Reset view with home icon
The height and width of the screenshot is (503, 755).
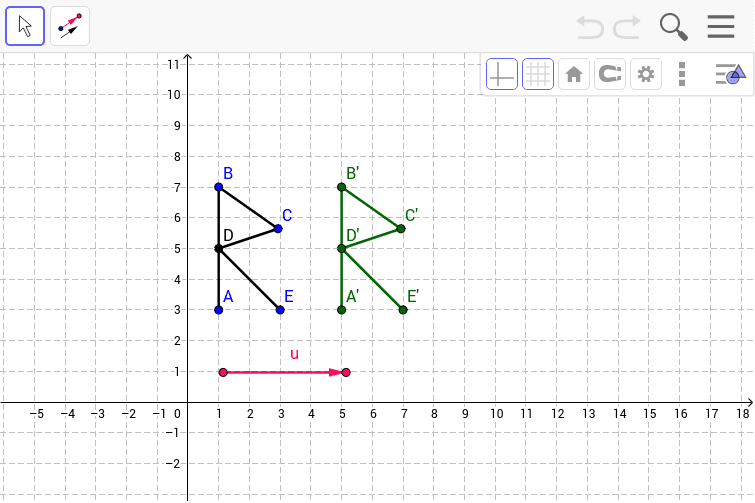coord(574,74)
